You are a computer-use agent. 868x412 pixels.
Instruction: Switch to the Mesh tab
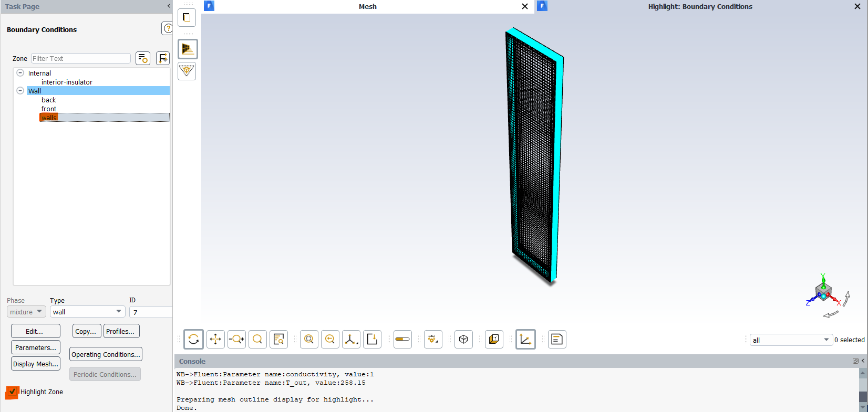click(x=367, y=6)
